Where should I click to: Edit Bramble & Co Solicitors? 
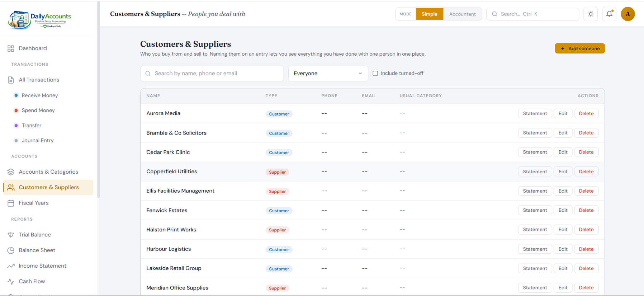pos(563,133)
